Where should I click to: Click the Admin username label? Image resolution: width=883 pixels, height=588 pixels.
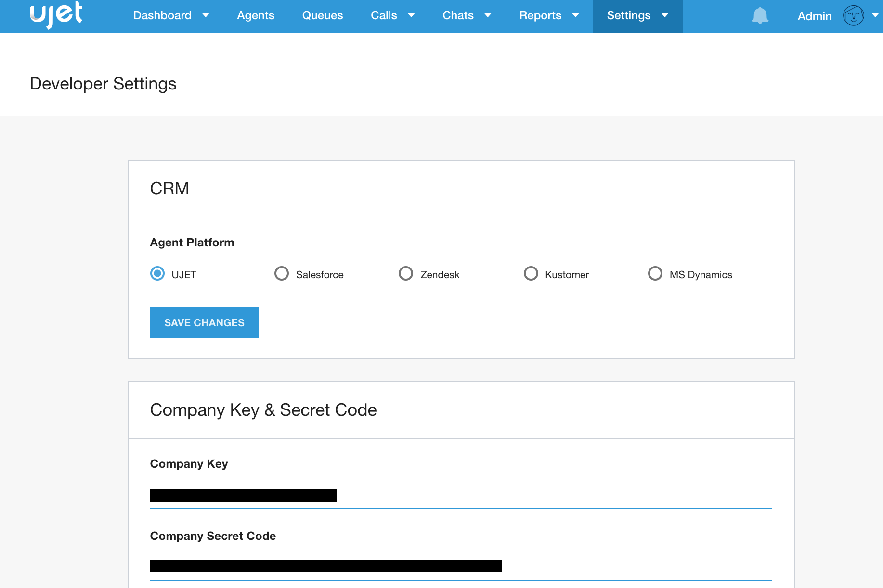click(814, 16)
